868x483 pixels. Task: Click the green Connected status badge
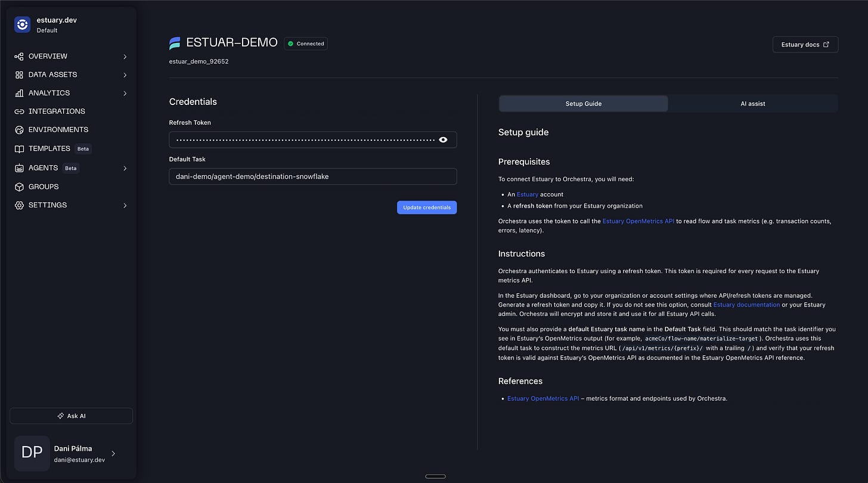[306, 44]
